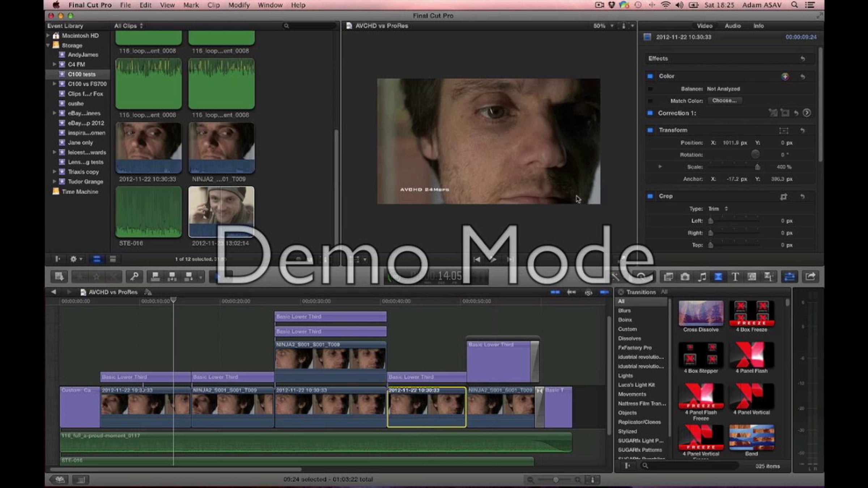Switch Event Browser to filmstrip view
Image resolution: width=868 pixels, height=488 pixels.
click(x=97, y=259)
